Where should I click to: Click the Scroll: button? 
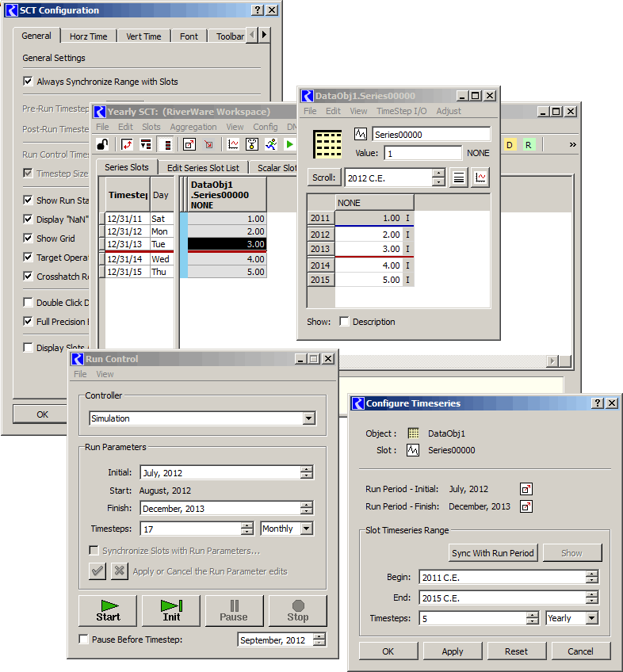[323, 177]
